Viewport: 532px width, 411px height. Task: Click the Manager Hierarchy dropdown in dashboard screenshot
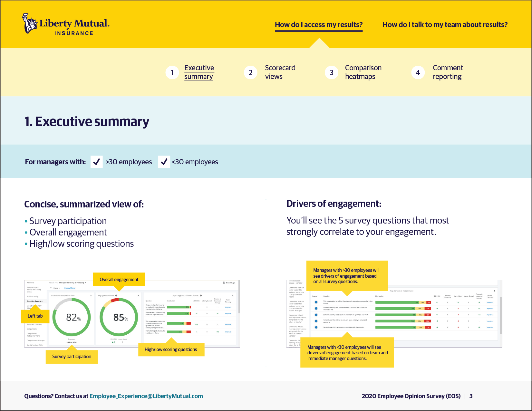click(x=73, y=283)
